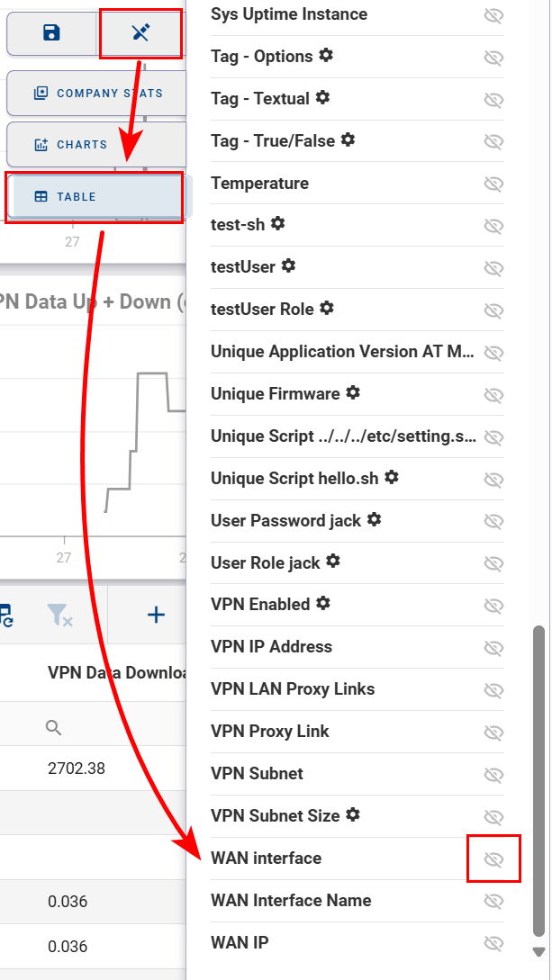Click the VPN Proxy Link column entry

(x=270, y=731)
